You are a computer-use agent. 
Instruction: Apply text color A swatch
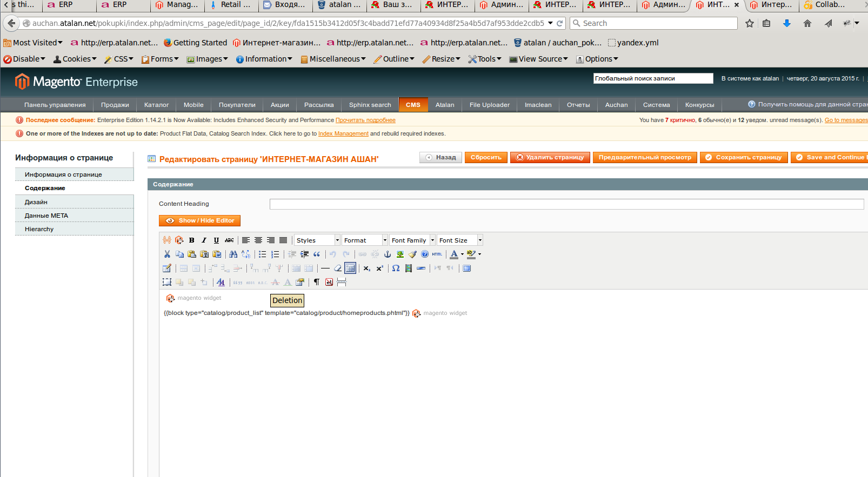tap(454, 254)
